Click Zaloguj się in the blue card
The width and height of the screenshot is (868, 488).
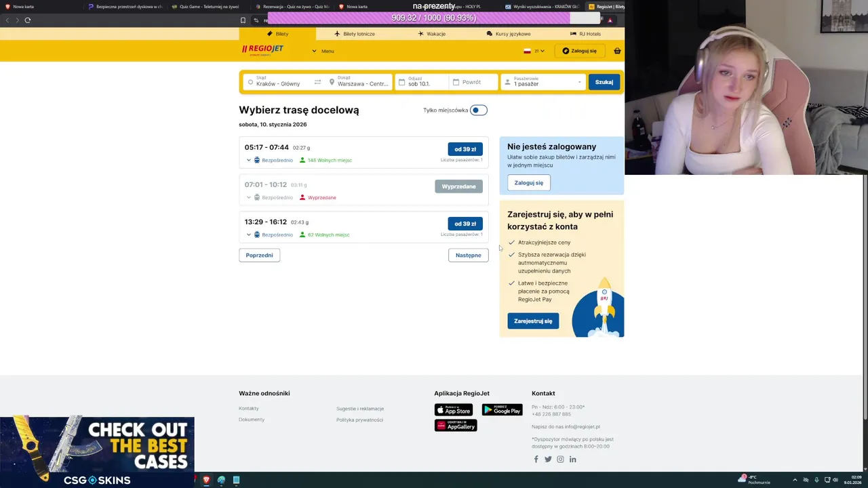pos(529,183)
